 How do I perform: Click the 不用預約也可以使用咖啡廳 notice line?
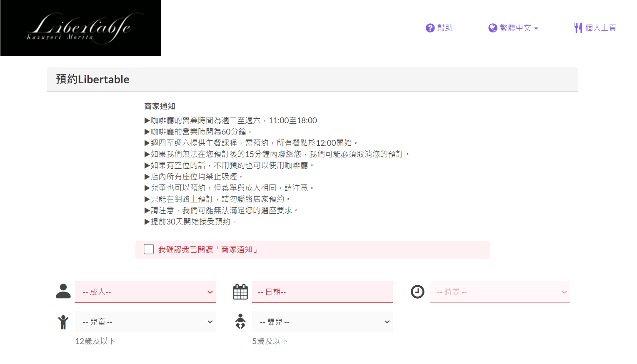229,165
